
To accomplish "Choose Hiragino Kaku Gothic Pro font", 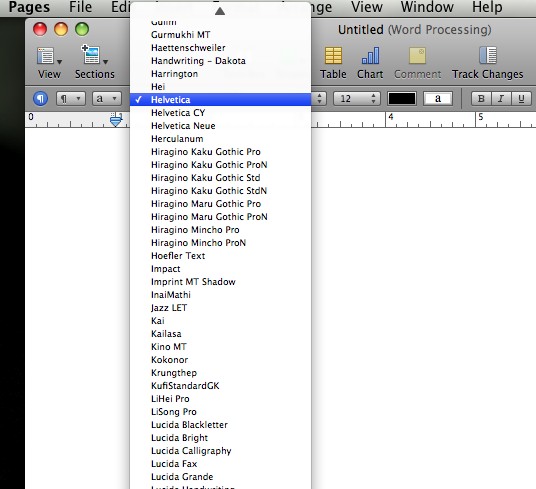I will click(220, 152).
